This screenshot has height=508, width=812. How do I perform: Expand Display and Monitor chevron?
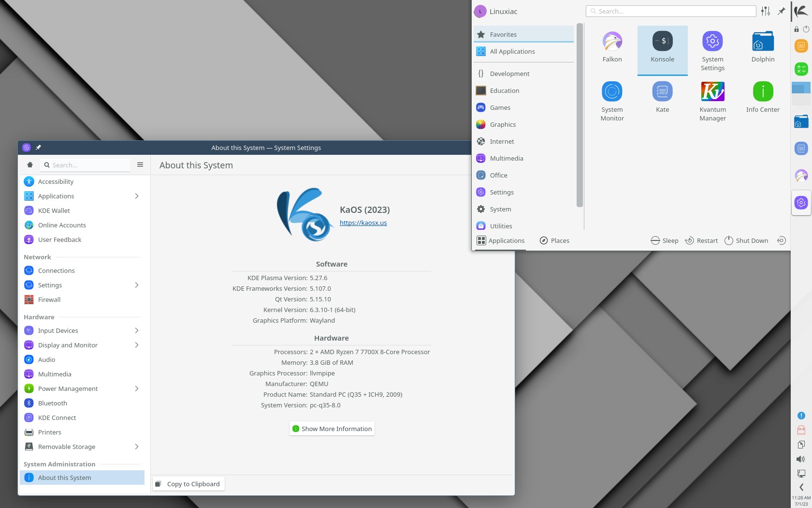[137, 345]
